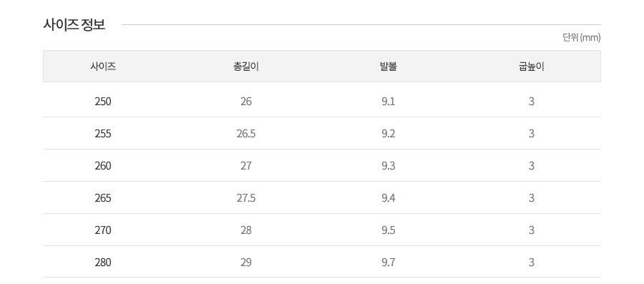
Task: Click total length value 29
Action: pyautogui.click(x=246, y=263)
